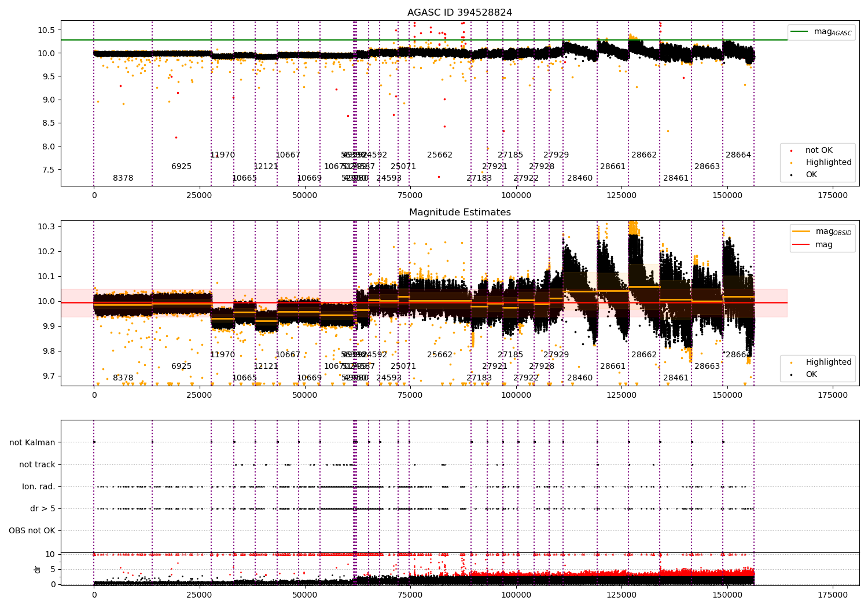This screenshot has height=608, width=868.
Task: Click obsid label 10665 in the top plot
Action: click(244, 178)
